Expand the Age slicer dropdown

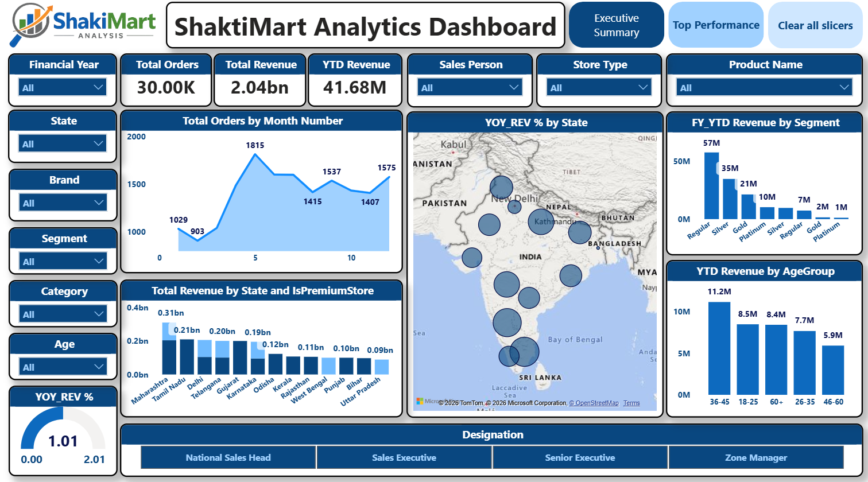(63, 367)
